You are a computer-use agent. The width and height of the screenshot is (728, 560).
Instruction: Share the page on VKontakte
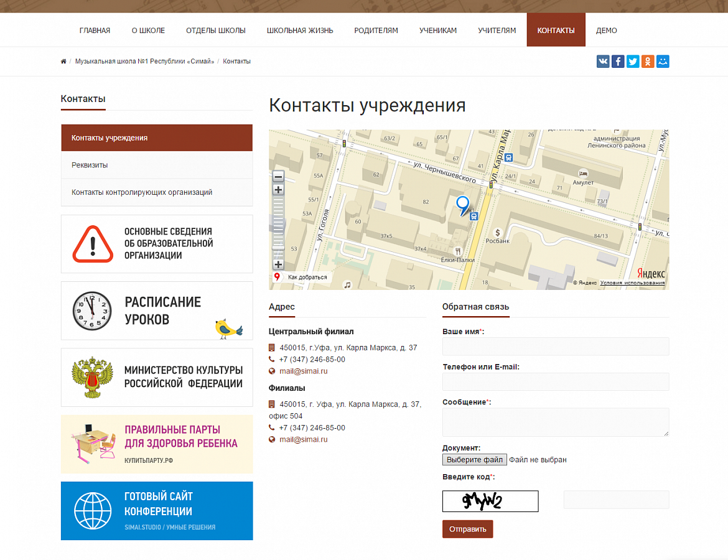point(603,62)
